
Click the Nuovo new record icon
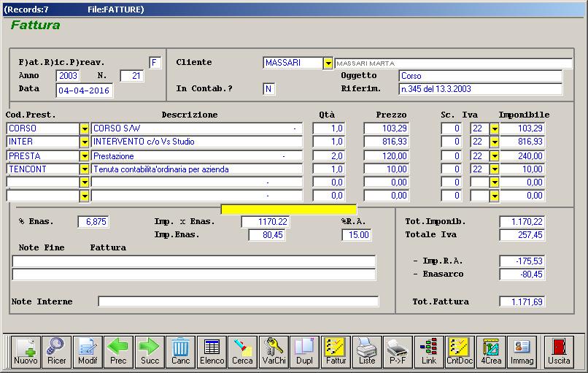(x=26, y=352)
